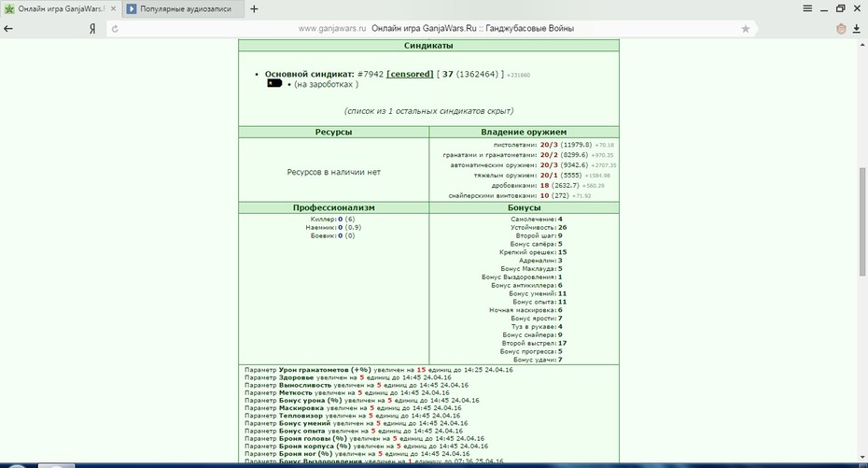Restore down the browser window

click(x=841, y=8)
